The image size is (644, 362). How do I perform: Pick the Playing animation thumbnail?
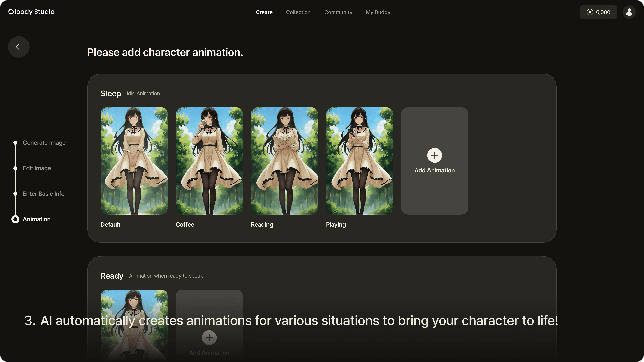tap(359, 161)
